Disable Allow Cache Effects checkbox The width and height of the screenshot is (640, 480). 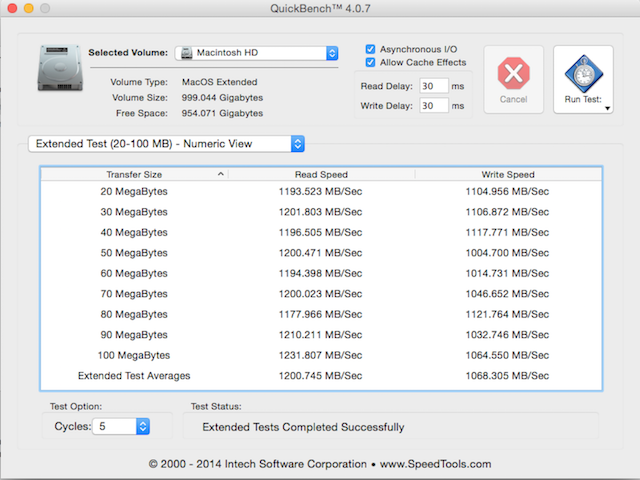coord(370,62)
